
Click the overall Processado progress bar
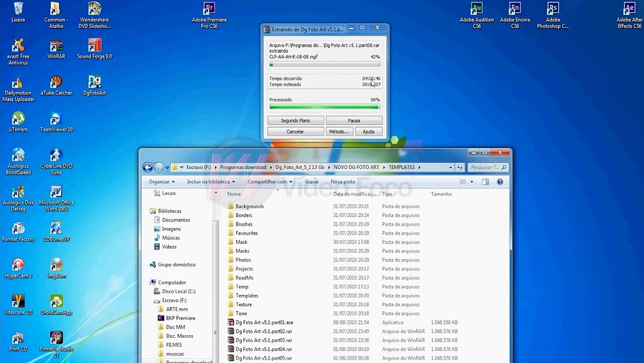pos(325,107)
